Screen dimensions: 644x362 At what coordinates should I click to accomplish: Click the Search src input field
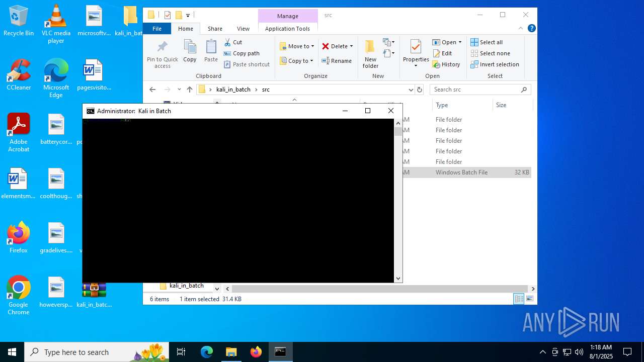pyautogui.click(x=480, y=89)
